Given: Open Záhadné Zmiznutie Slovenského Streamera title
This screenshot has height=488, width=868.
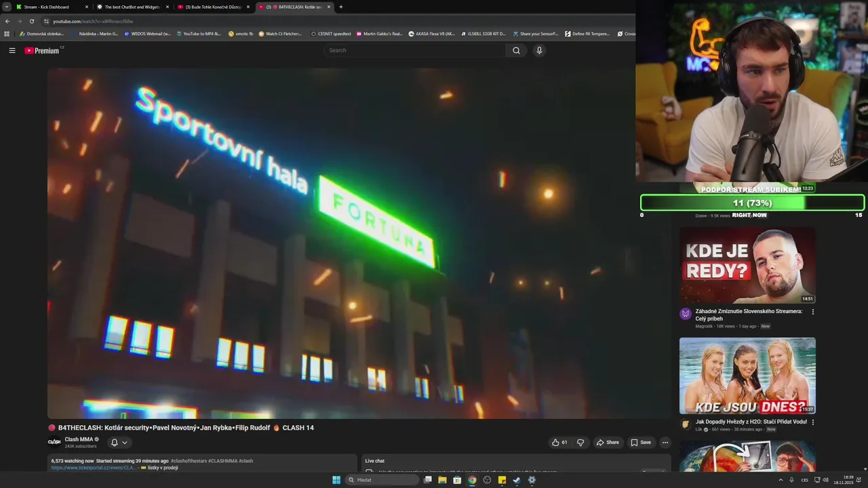Looking at the screenshot, I should pos(749,314).
